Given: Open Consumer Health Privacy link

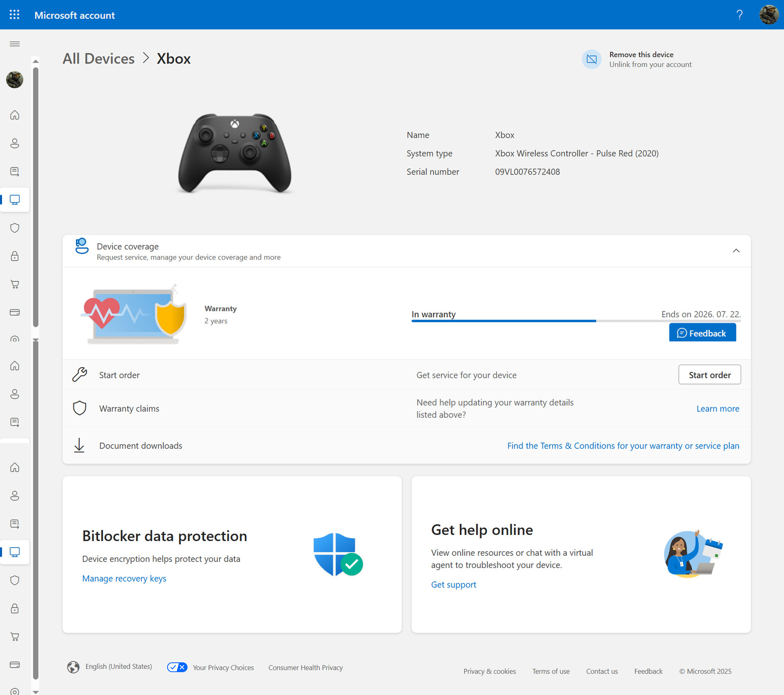Looking at the screenshot, I should point(305,667).
